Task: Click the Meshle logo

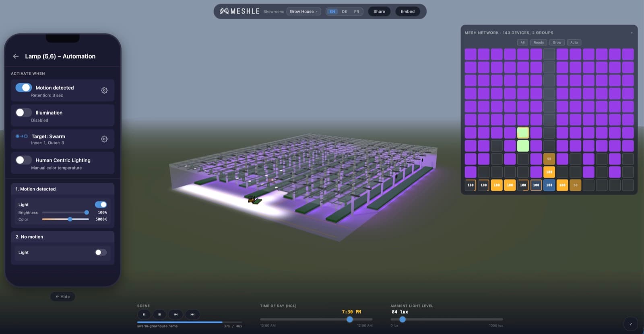Action: click(x=240, y=11)
